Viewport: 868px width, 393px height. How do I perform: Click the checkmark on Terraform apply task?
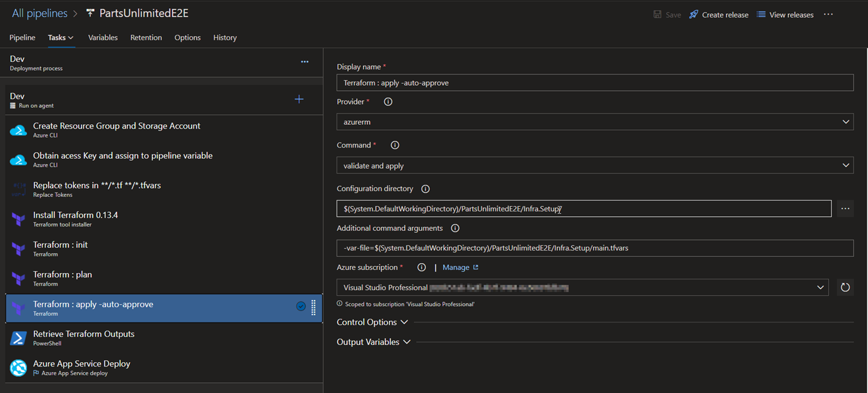(x=301, y=306)
